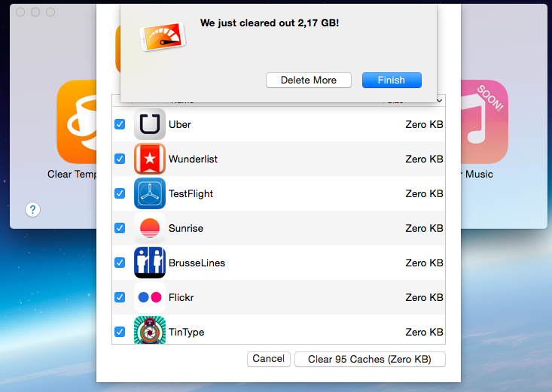The width and height of the screenshot is (552, 392).
Task: Click the 'We just cleared out 2,17 GB!' message
Action: pyautogui.click(x=270, y=23)
